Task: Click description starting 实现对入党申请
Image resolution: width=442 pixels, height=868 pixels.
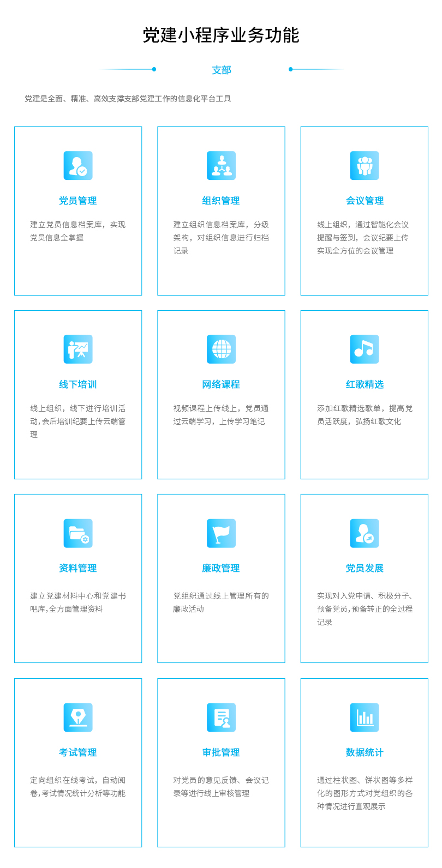Action: [365, 609]
